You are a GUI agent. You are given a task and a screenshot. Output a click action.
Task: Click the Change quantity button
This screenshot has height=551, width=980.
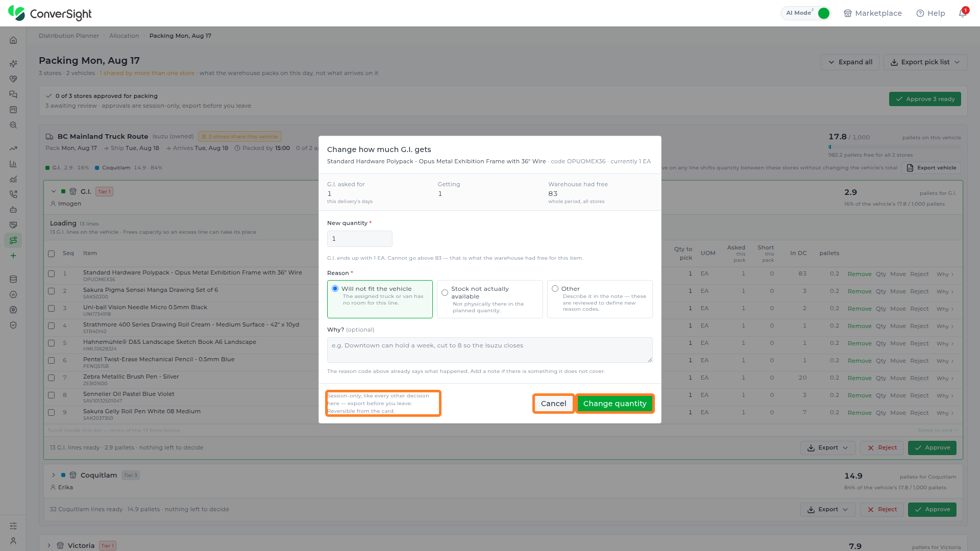tap(615, 404)
